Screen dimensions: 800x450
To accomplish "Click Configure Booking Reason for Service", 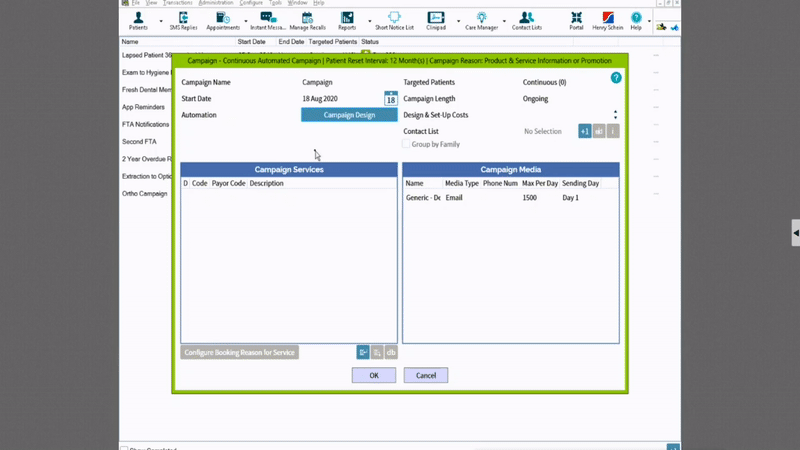I will pyautogui.click(x=239, y=353).
